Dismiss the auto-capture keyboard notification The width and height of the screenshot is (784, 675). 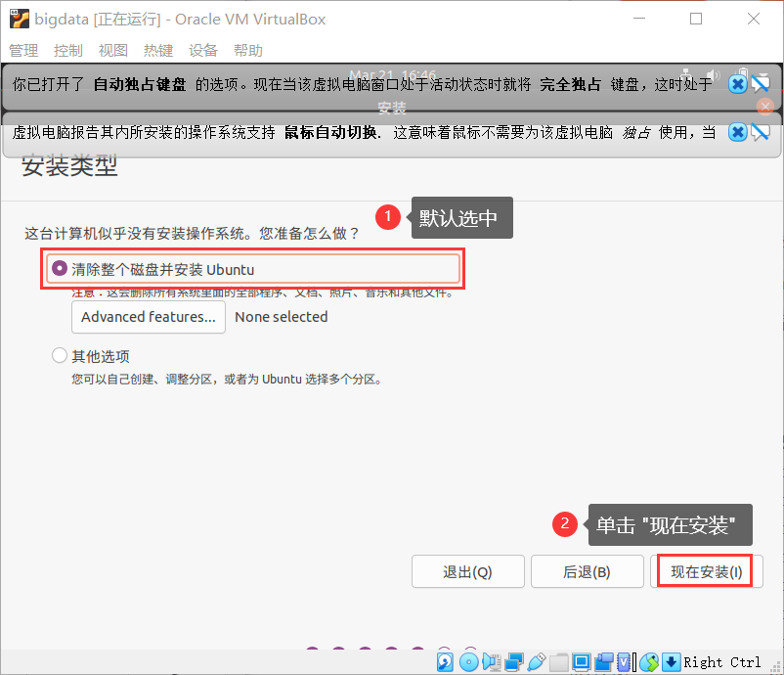737,84
